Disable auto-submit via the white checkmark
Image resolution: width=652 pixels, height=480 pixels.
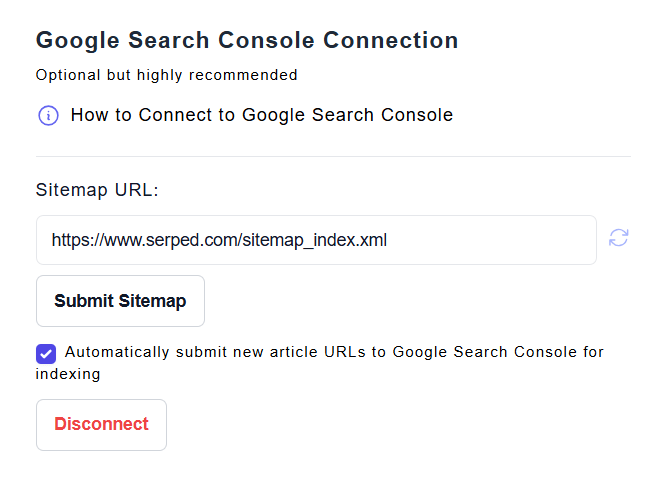pyautogui.click(x=46, y=353)
